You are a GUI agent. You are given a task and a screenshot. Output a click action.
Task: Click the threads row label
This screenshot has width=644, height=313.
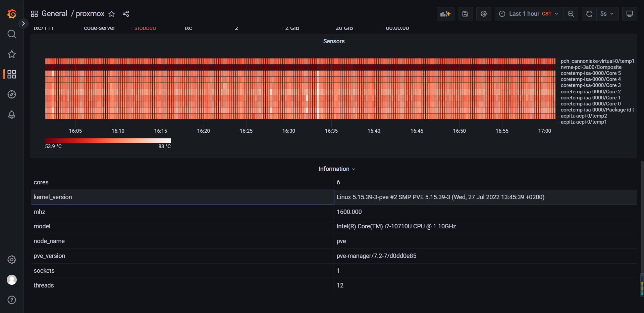point(44,285)
